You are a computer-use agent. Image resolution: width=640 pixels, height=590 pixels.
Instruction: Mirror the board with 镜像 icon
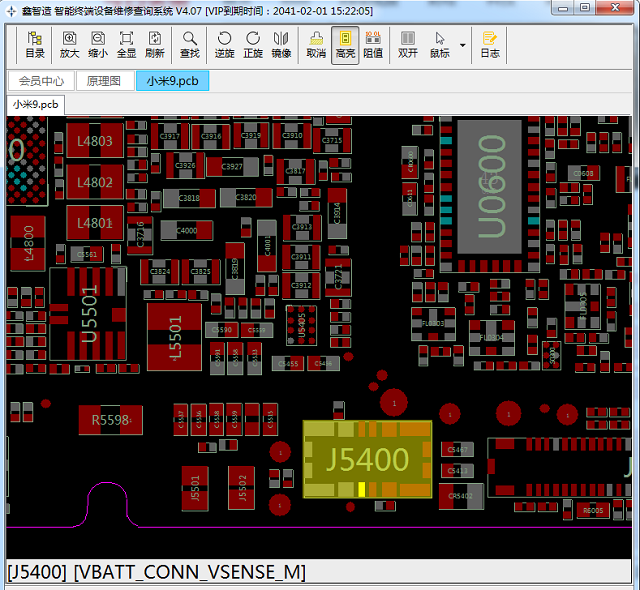(281, 45)
